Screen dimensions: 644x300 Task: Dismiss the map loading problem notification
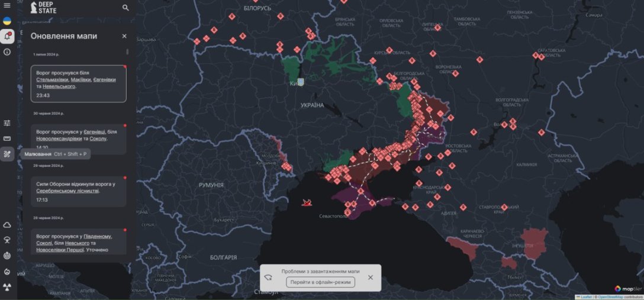[371, 277]
